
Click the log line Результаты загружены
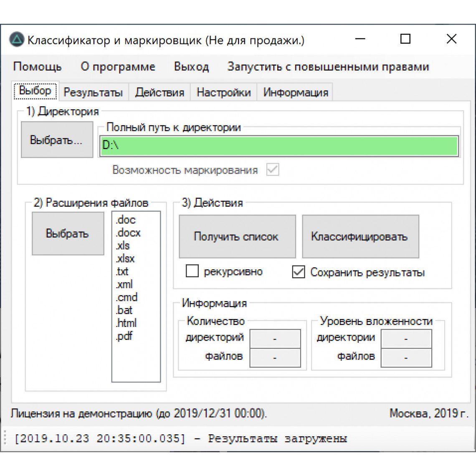tap(181, 439)
